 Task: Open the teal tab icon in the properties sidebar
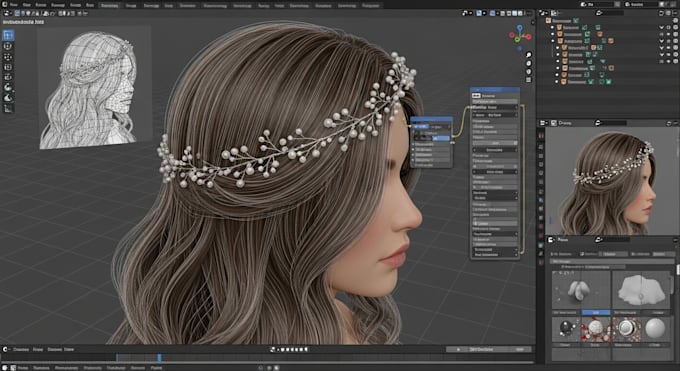pos(541,245)
